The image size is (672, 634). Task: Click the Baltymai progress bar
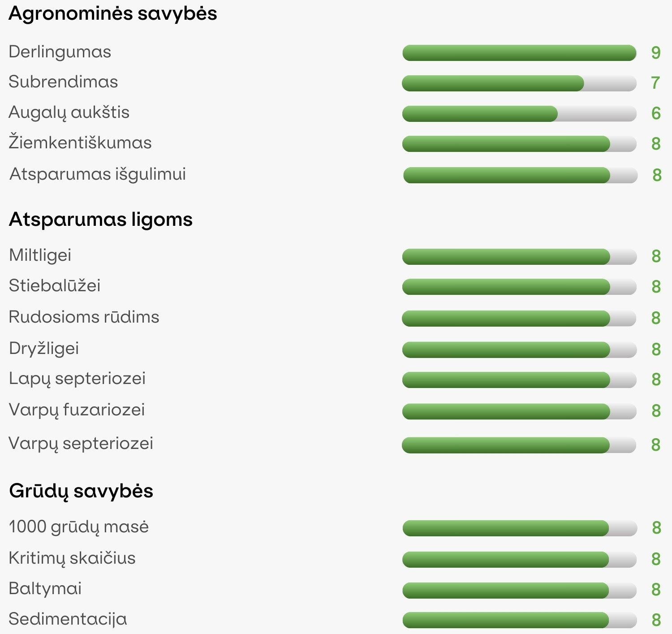(x=520, y=591)
